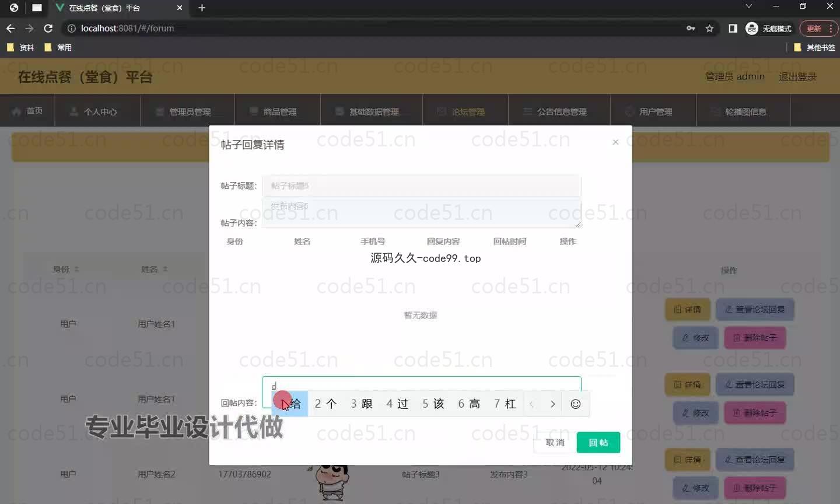The image size is (840, 504).
Task: Open the tab search dropdown chevron
Action: click(748, 6)
